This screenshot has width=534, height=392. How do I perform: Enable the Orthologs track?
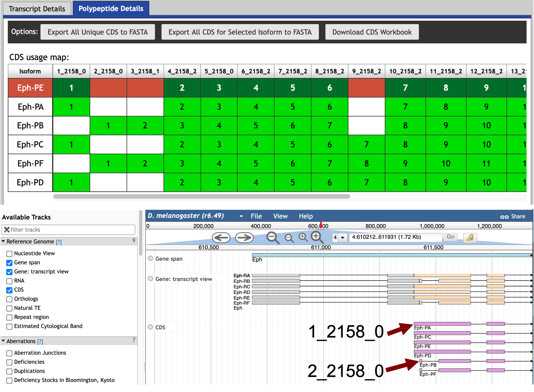tap(9, 299)
